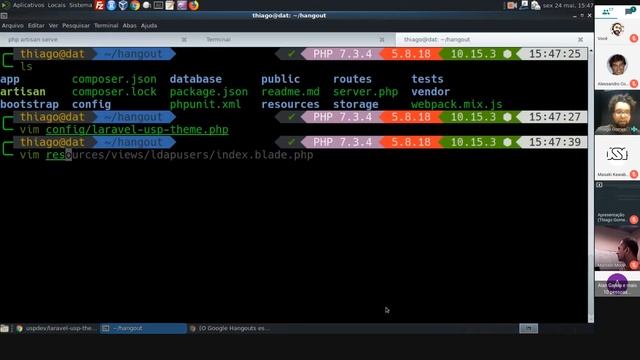Click the 'config/laravel-usp-theme.php' path text
This screenshot has height=360, width=640.
tap(137, 129)
